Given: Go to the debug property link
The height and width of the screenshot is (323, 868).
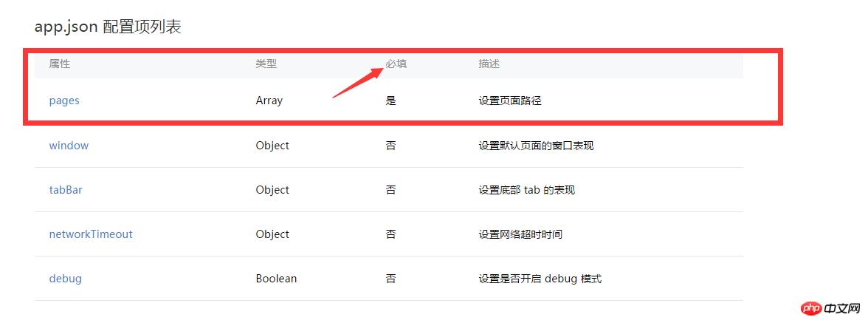Looking at the screenshot, I should pyautogui.click(x=65, y=279).
